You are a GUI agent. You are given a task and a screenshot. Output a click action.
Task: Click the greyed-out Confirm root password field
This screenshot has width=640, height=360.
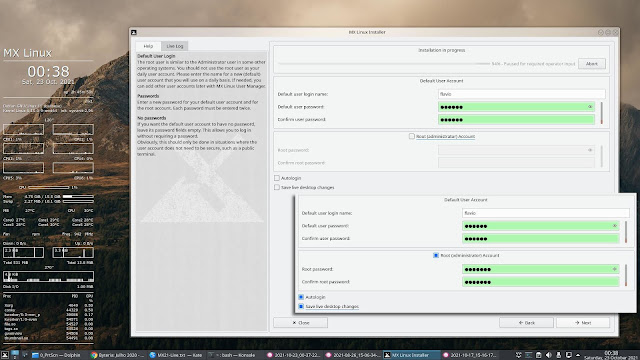pos(516,163)
